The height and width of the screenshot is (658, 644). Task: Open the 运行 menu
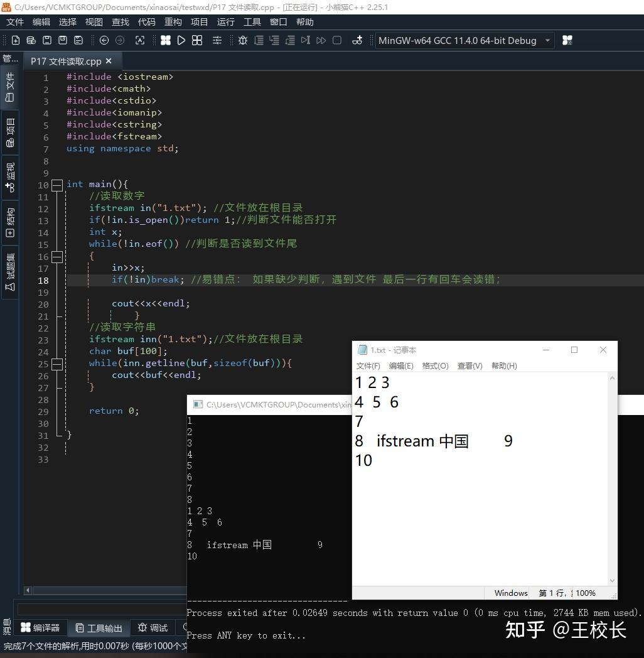click(225, 22)
